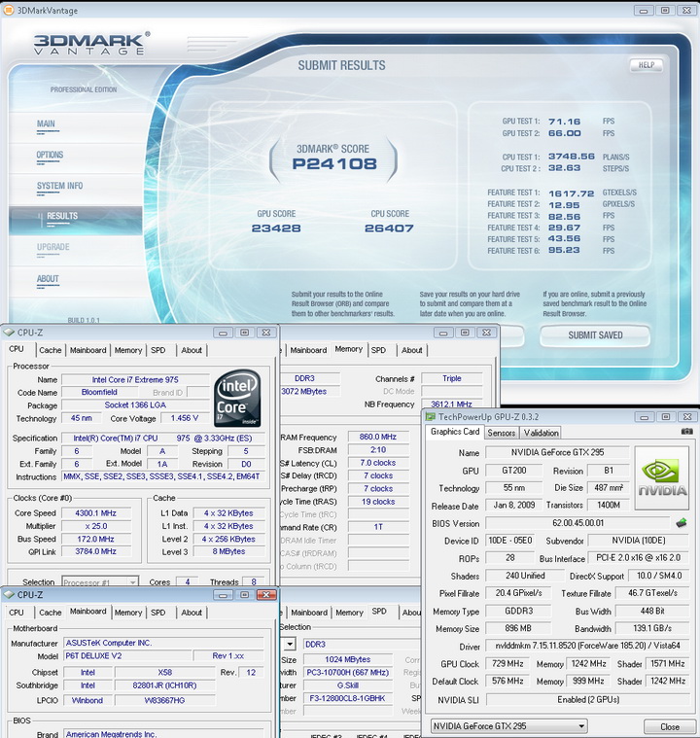This screenshot has width=700, height=738.
Task: Click the NVIDIA logo in GPU-Z
Action: [662, 477]
